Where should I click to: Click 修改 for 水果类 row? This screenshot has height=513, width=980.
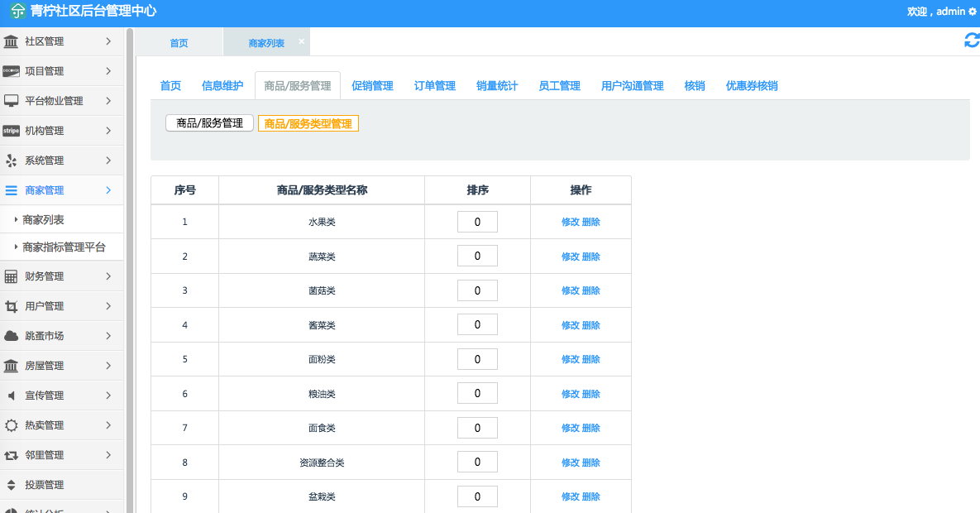click(571, 222)
